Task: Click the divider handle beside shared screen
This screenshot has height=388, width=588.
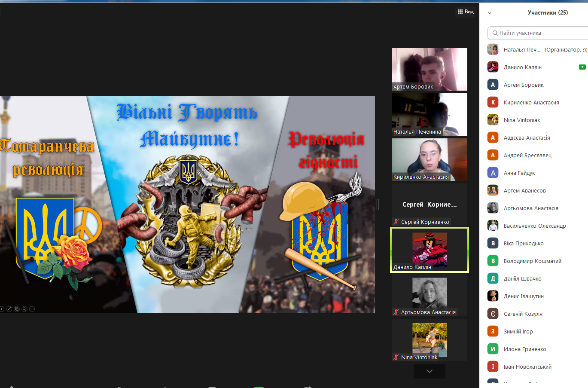Action: (x=378, y=205)
